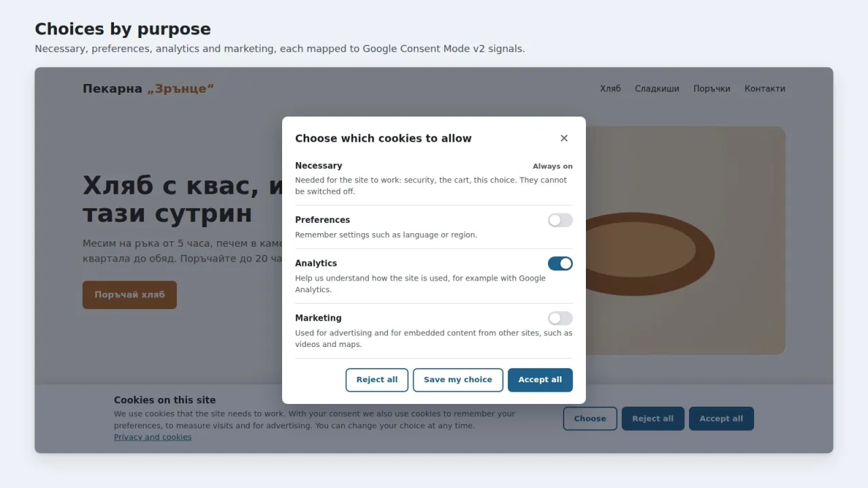The height and width of the screenshot is (488, 868).
Task: Open the Privacy and cookies link
Action: 153,437
